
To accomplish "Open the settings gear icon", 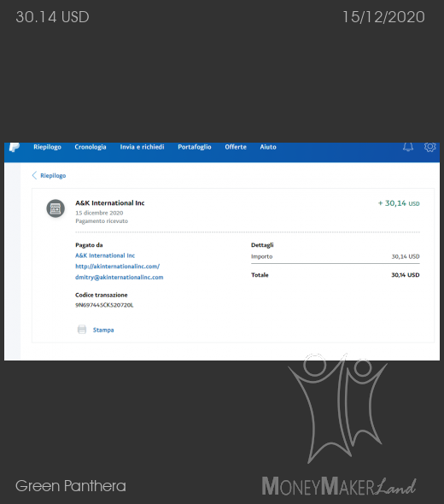I will tap(429, 147).
